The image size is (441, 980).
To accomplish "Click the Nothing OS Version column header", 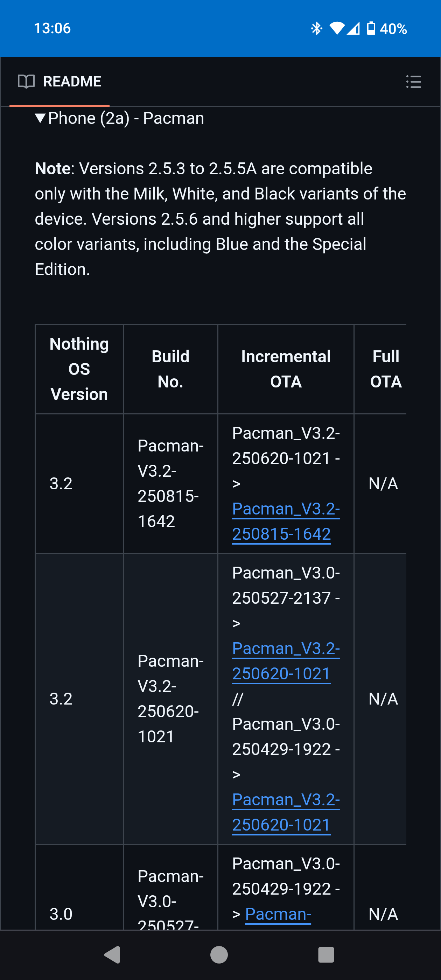I will coord(79,369).
